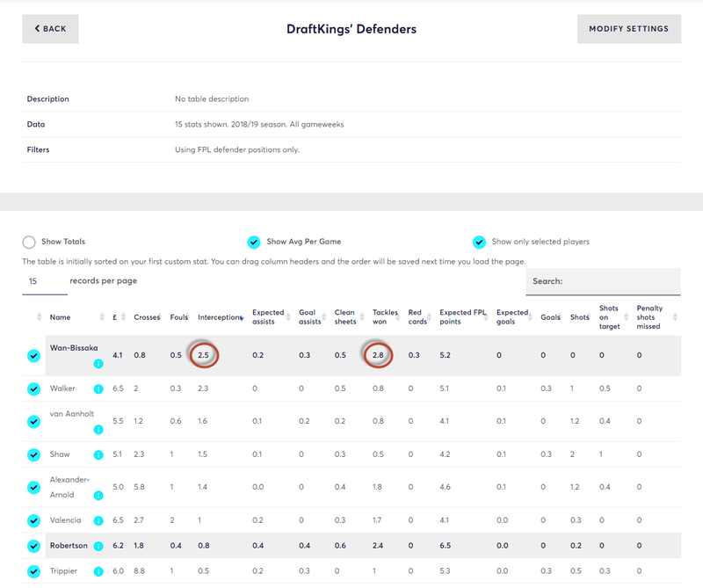Click sort arrows next to Expected assists

point(288,317)
